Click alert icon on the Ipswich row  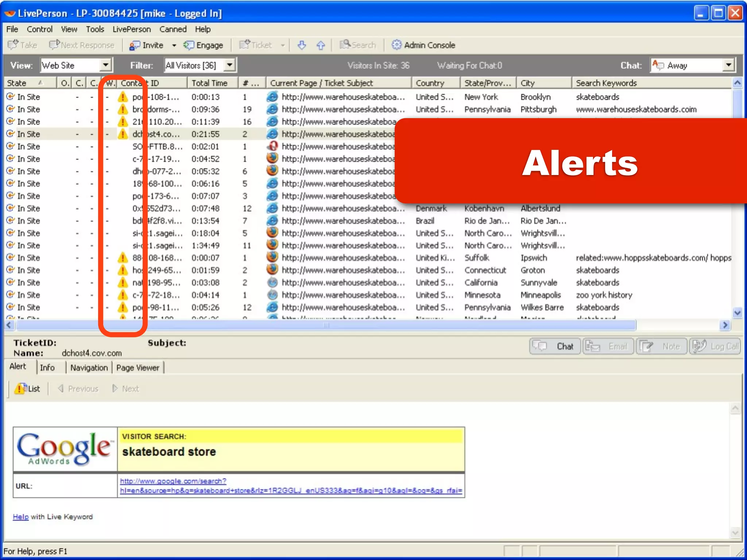click(123, 258)
